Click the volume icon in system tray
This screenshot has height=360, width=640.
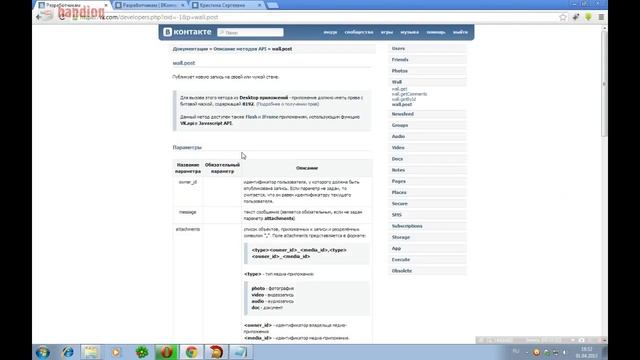(565, 352)
